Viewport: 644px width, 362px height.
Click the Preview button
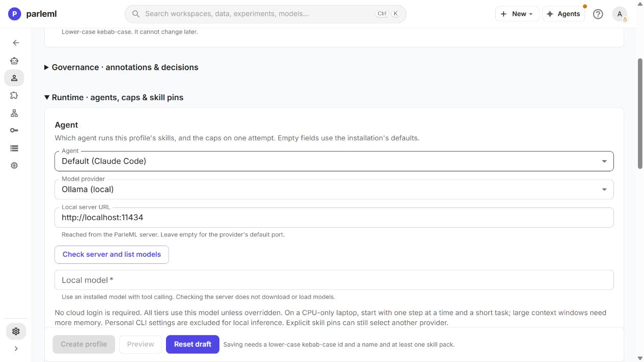(x=141, y=344)
